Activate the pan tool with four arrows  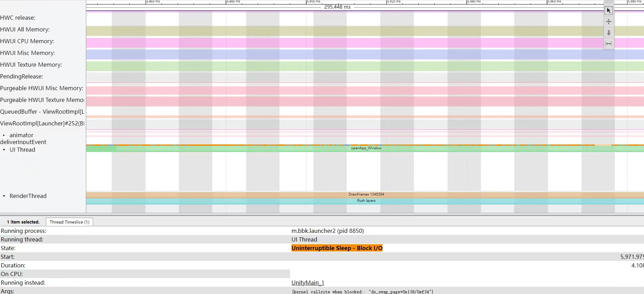tap(608, 22)
